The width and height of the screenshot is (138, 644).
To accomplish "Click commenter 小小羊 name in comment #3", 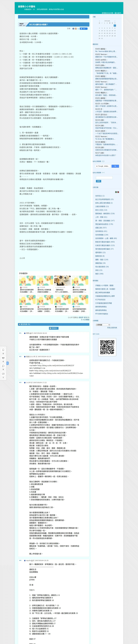I will point(29,383).
